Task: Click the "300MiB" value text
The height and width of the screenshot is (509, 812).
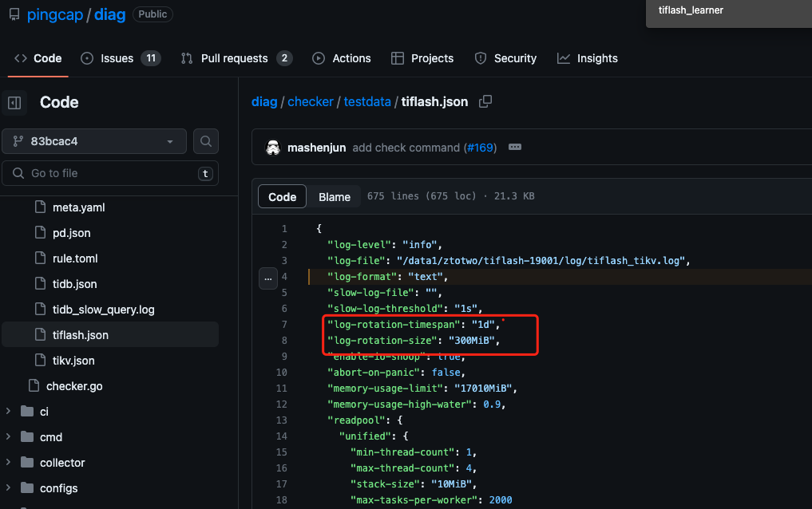Action: coord(471,341)
